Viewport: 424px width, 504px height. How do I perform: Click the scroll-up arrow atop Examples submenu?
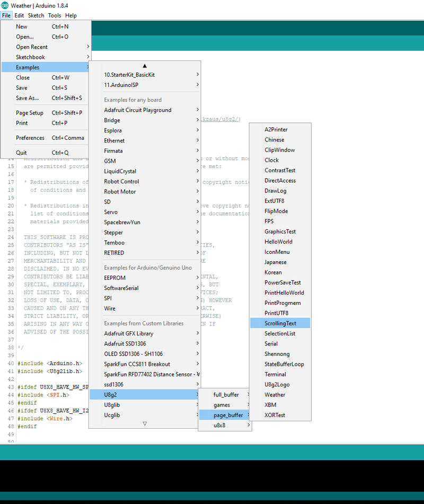[145, 66]
